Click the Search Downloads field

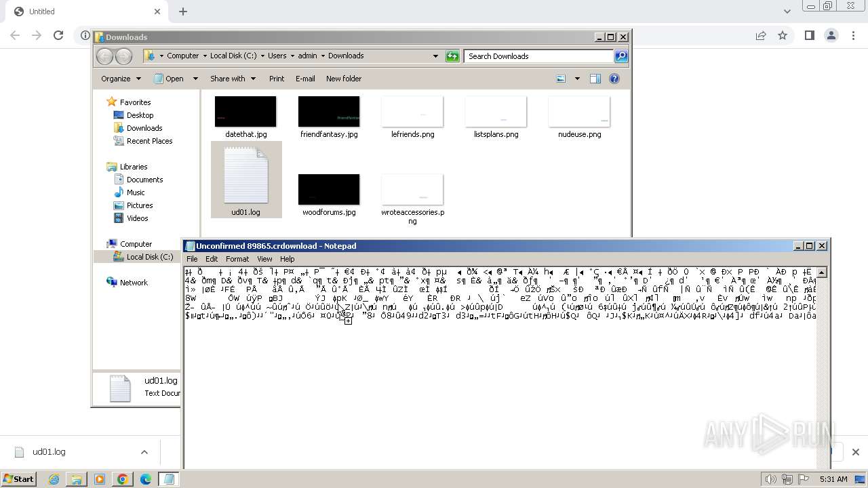tap(539, 56)
